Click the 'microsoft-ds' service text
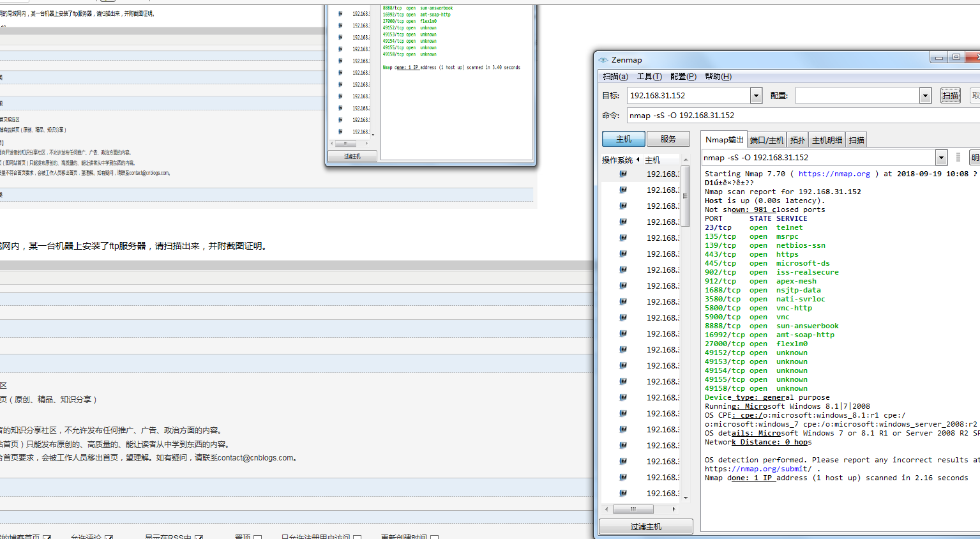The image size is (980, 539). pyautogui.click(x=803, y=263)
